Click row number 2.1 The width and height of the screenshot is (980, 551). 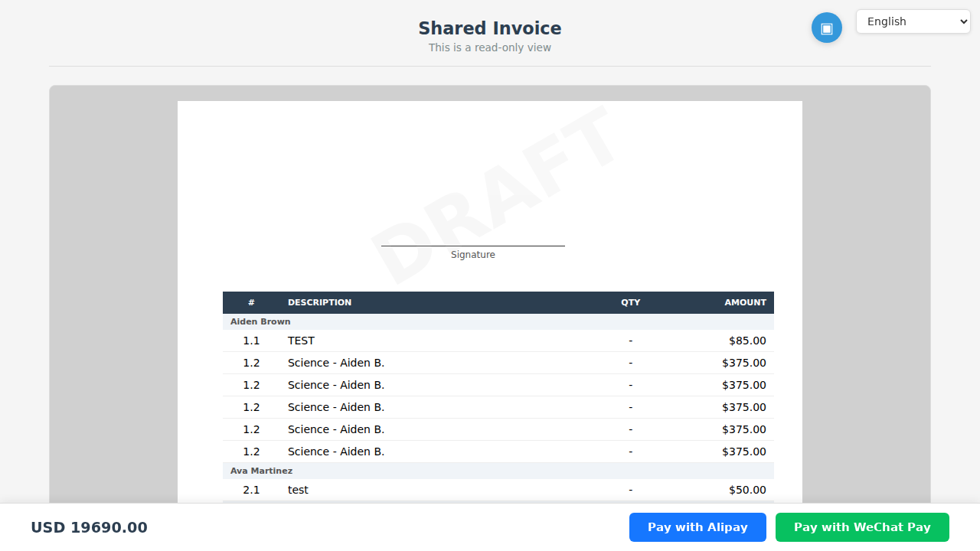click(x=251, y=490)
